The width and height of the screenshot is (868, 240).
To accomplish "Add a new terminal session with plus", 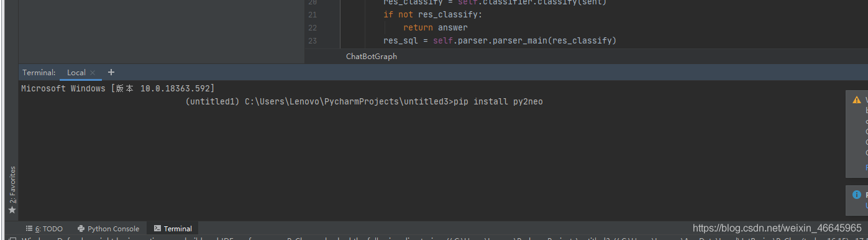I will [111, 72].
